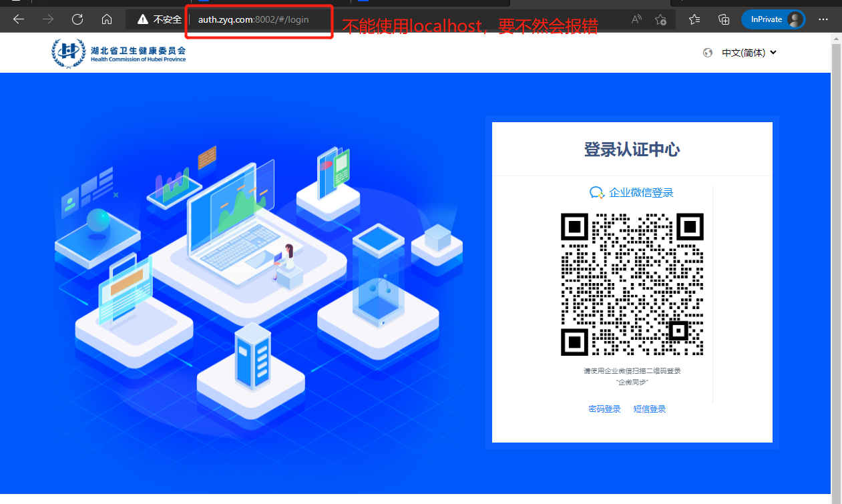Open the collections icon

tap(724, 19)
